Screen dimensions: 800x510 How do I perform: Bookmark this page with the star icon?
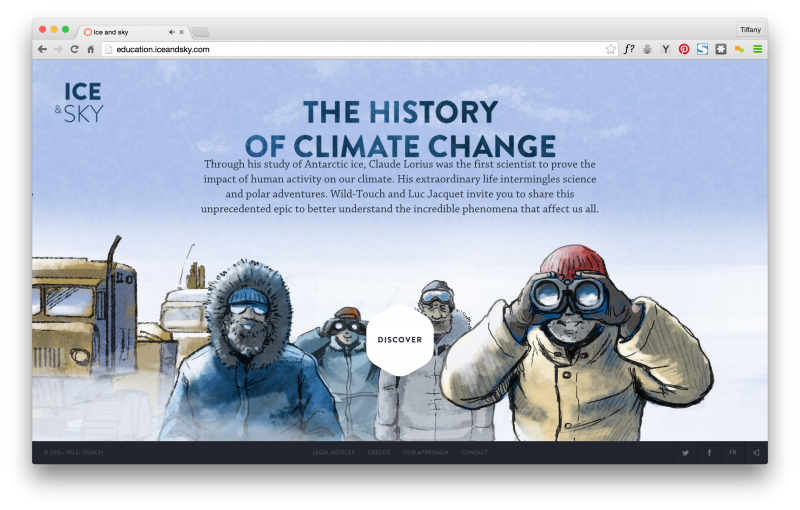(610, 49)
